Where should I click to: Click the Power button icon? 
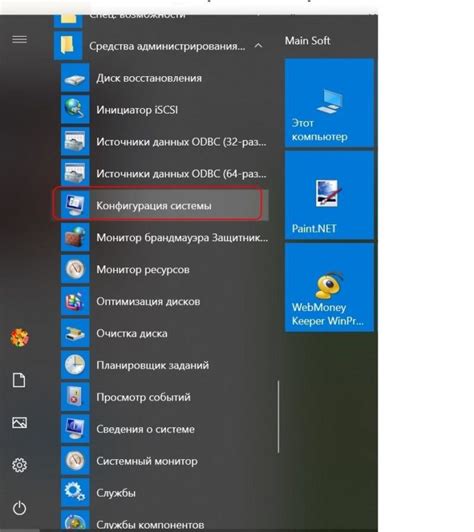[x=19, y=508]
